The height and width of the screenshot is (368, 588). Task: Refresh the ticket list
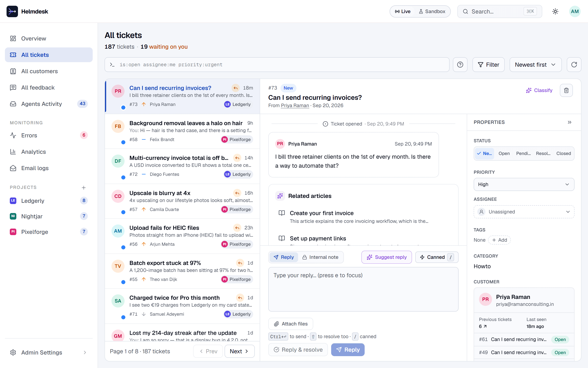pyautogui.click(x=574, y=64)
